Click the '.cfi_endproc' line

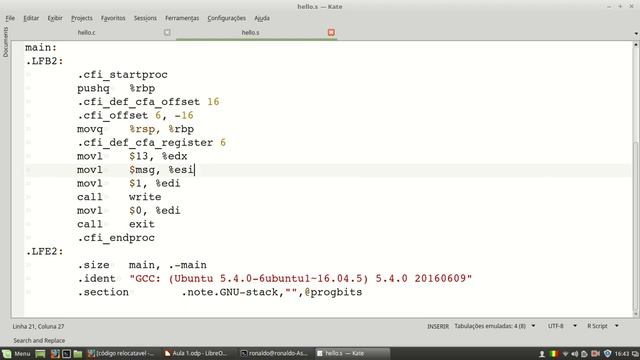point(116,238)
